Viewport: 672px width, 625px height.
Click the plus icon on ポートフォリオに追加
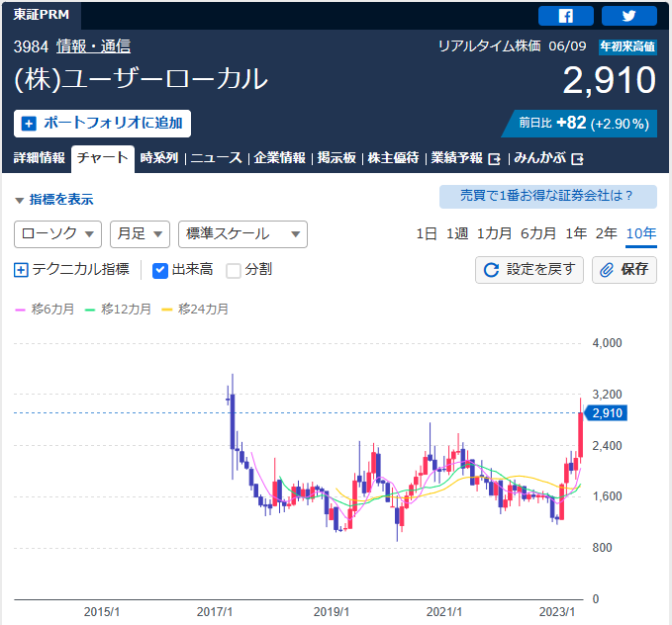pyautogui.click(x=29, y=124)
